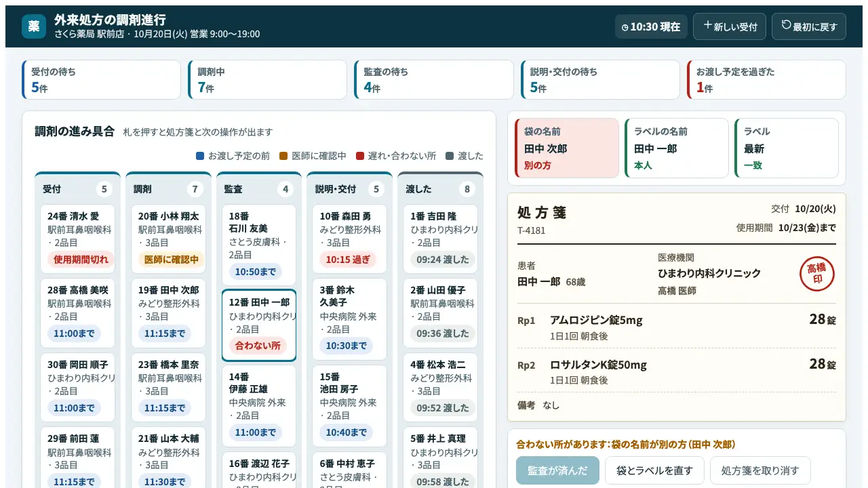The image size is (868, 488).
Task: Click the red 高橋印 doctor's seal stamp
Action: [x=817, y=274]
